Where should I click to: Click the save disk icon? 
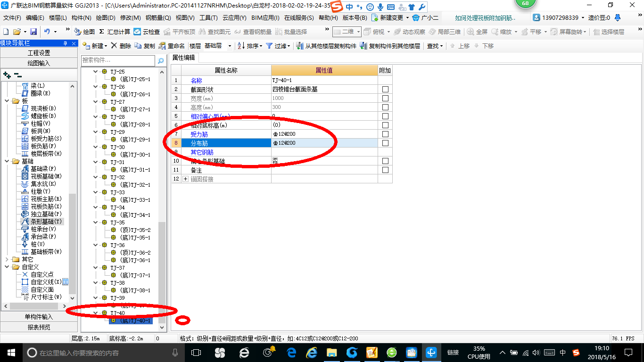(33, 32)
